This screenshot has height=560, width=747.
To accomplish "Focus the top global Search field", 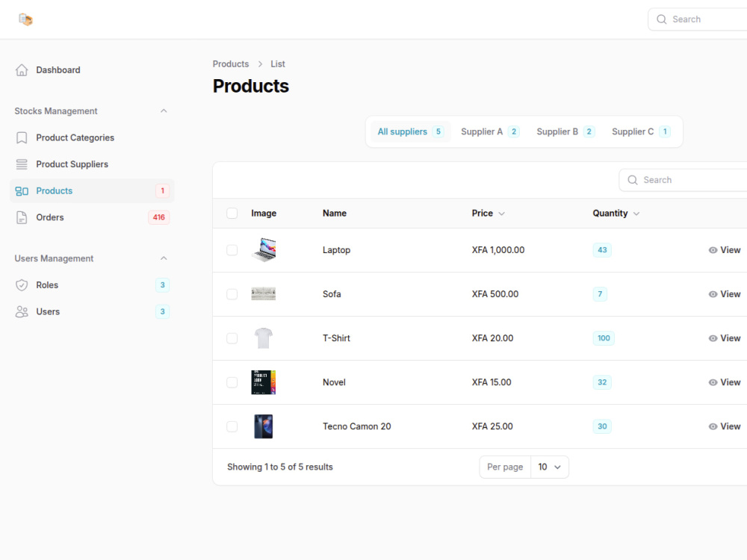I will tap(698, 19).
